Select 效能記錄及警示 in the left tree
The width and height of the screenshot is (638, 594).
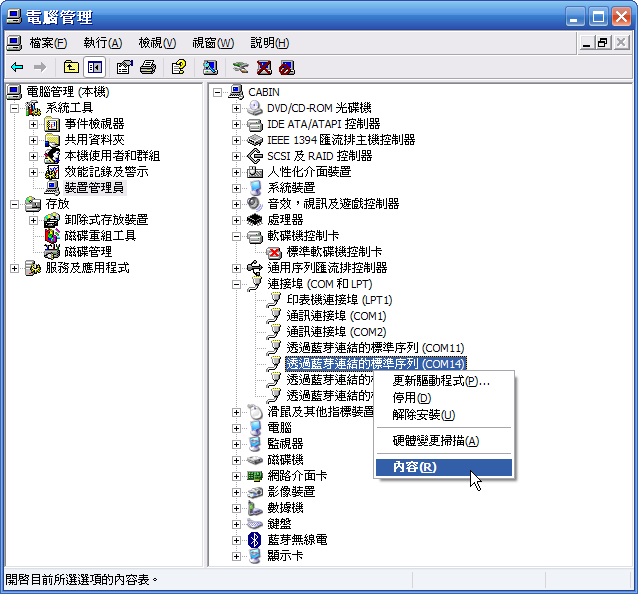[106, 172]
